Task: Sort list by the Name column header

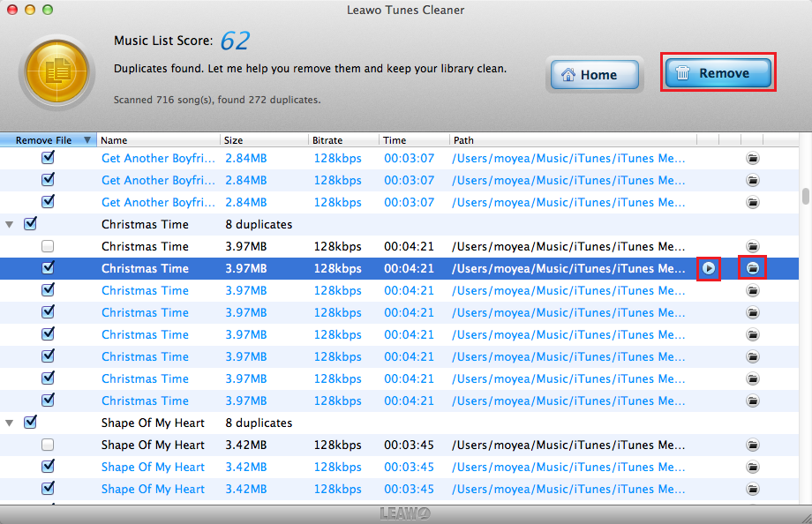Action: (157, 140)
